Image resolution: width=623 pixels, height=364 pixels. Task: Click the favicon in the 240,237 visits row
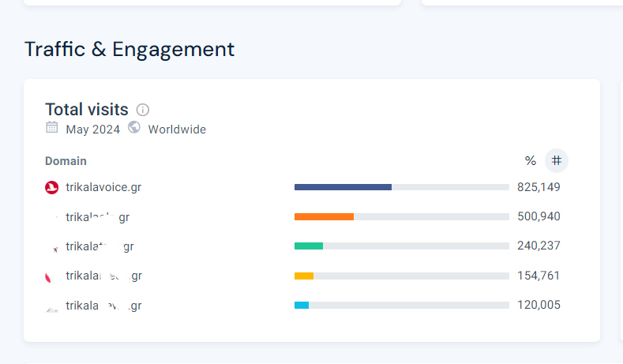coord(53,247)
